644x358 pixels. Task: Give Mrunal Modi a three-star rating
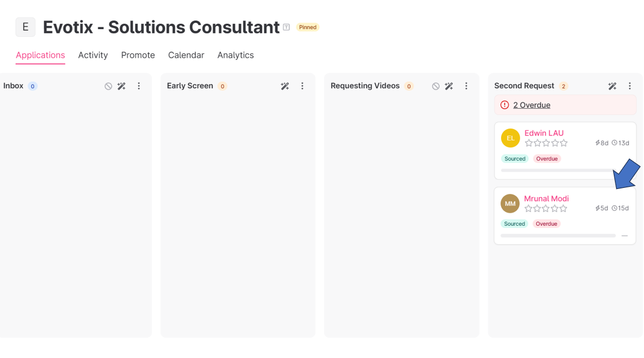(546, 208)
